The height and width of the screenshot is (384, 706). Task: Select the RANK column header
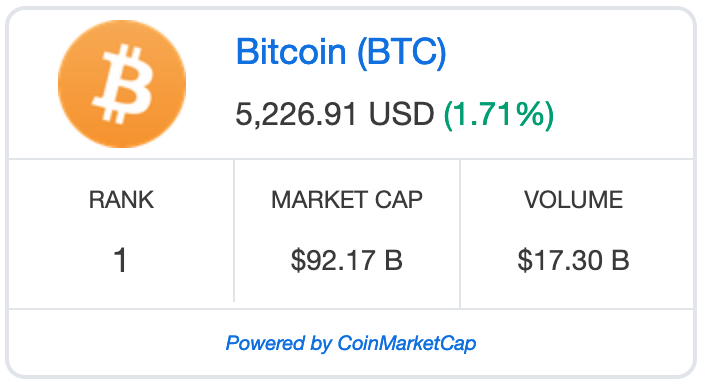[121, 199]
